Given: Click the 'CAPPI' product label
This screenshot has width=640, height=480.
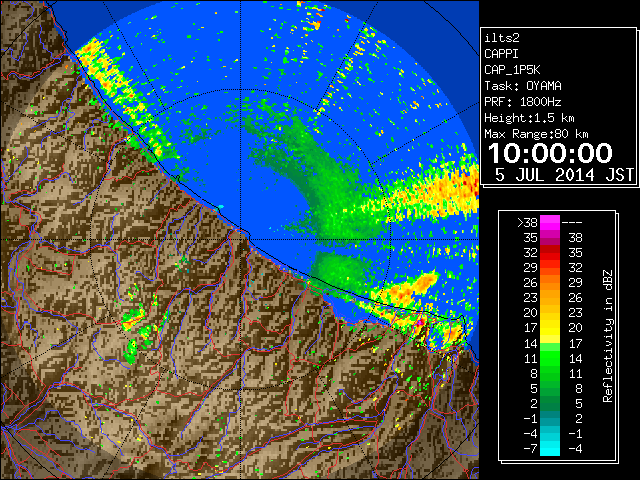Looking at the screenshot, I should [501, 54].
